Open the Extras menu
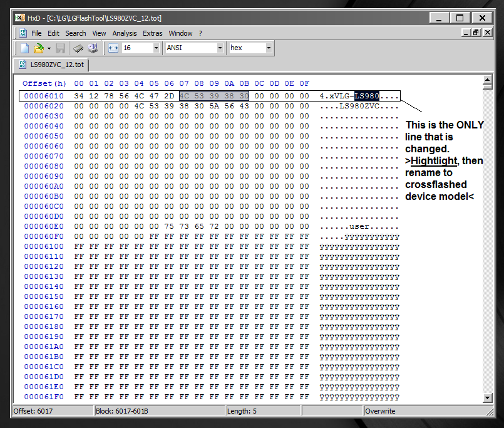Screen dimensions: 504x428 (x=152, y=33)
